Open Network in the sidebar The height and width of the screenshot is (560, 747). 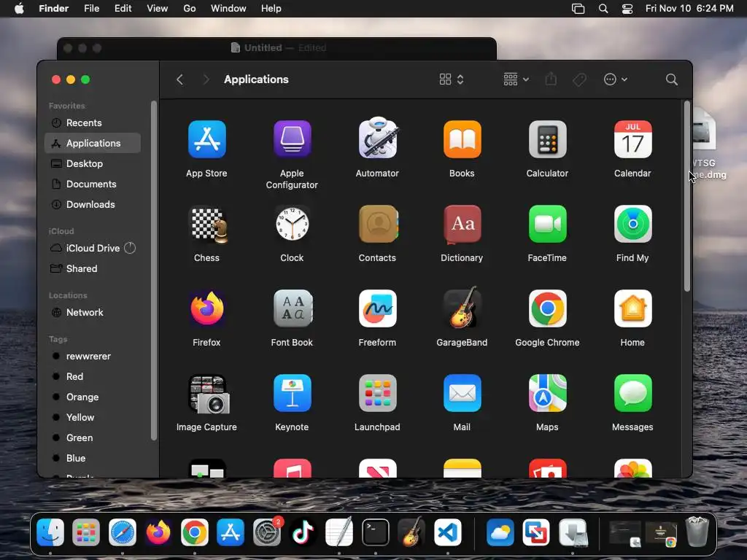point(93,312)
